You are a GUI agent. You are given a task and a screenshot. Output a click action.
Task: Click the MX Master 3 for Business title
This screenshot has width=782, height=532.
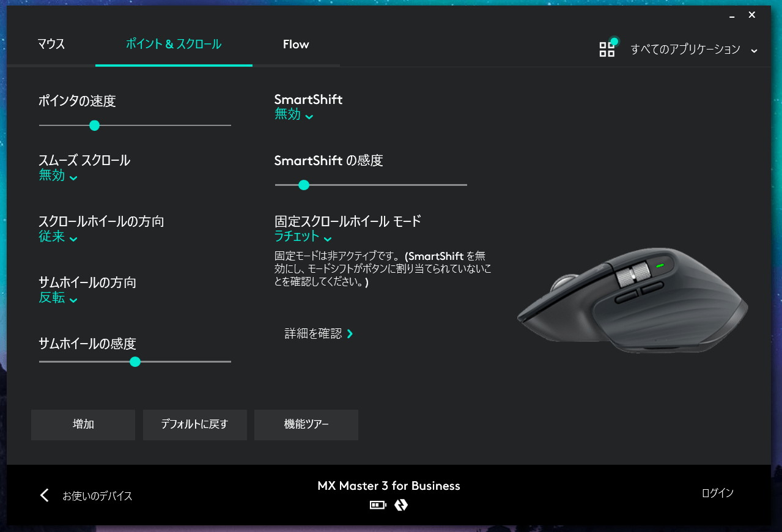click(389, 486)
